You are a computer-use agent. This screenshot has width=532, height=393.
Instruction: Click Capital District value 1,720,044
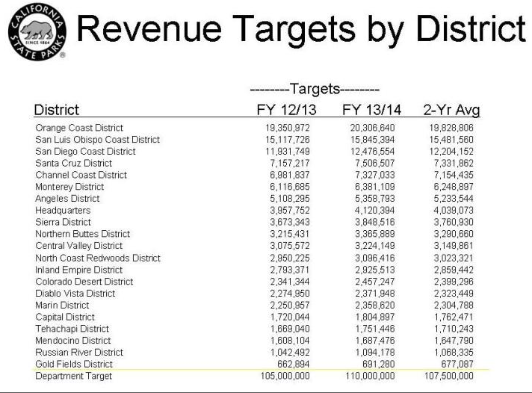(290, 317)
